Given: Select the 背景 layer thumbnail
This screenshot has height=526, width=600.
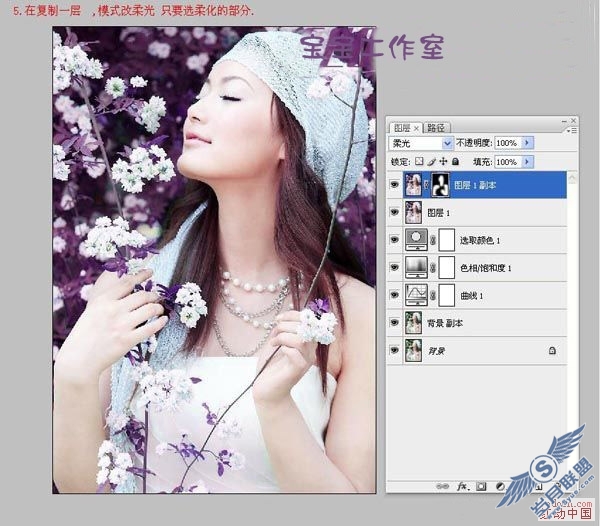Looking at the screenshot, I should pos(413,350).
